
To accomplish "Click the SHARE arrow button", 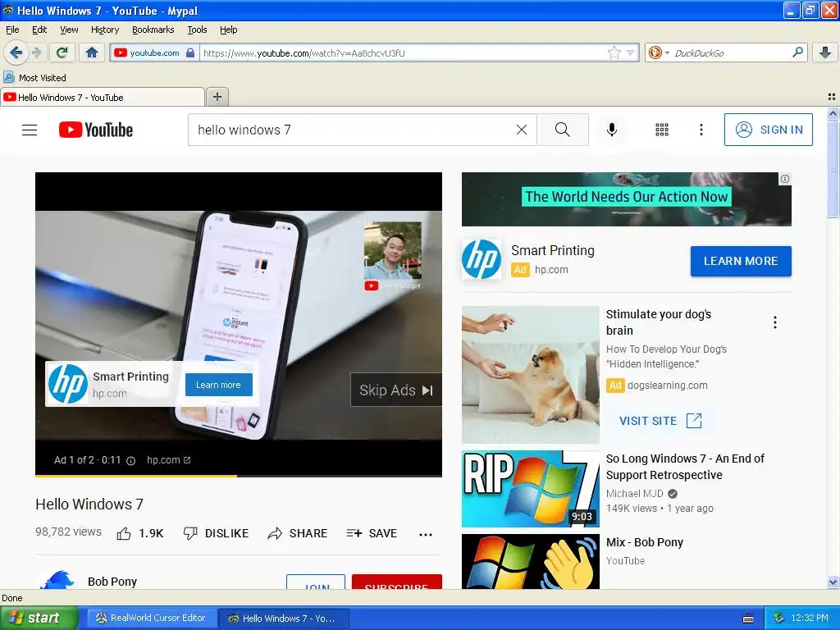I will pos(297,533).
